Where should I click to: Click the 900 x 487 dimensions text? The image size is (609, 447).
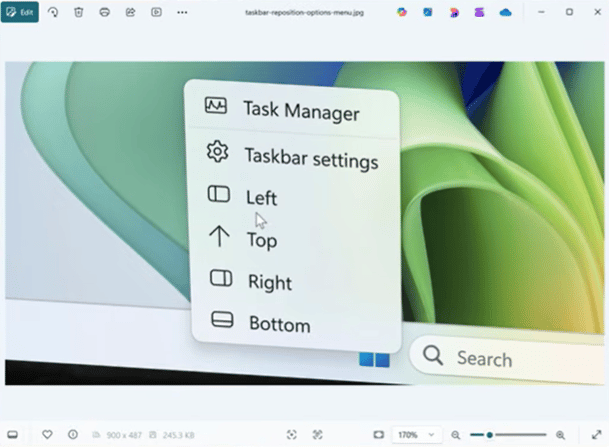[124, 435]
